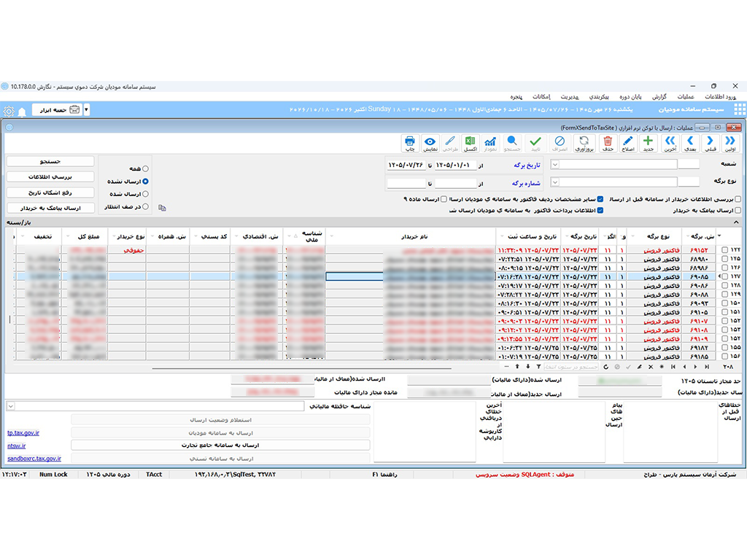This screenshot has height=560, width=747.
Task: Open the tp.tax.gov.ir link
Action: [x=23, y=433]
